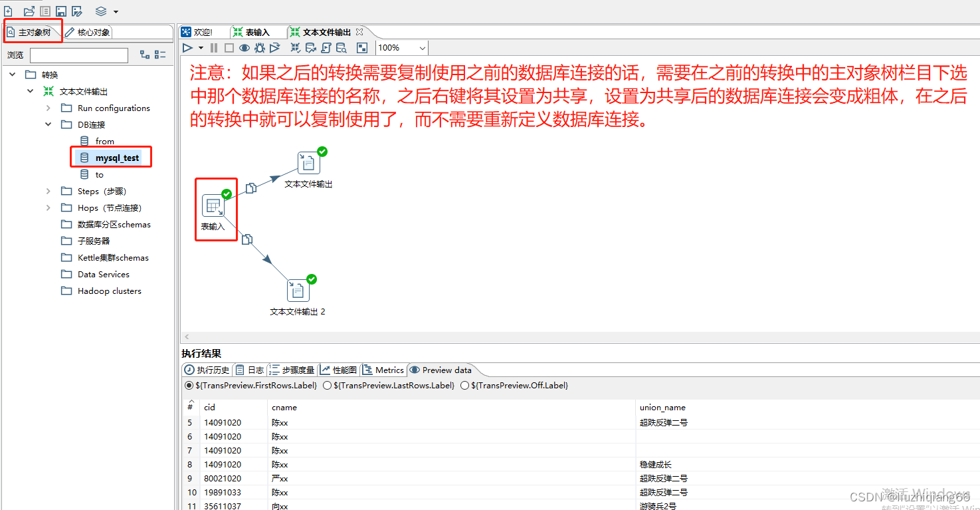The height and width of the screenshot is (510, 980).
Task: Click the New file toolbar icon
Action: (x=8, y=11)
